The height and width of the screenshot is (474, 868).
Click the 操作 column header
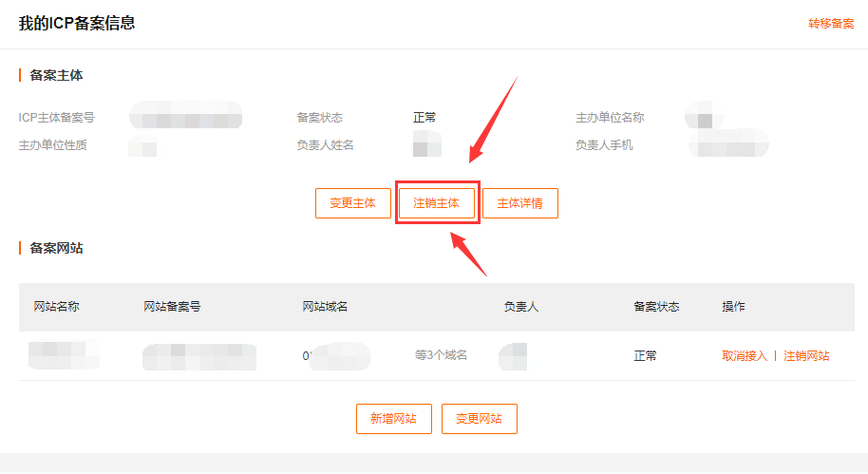[733, 306]
